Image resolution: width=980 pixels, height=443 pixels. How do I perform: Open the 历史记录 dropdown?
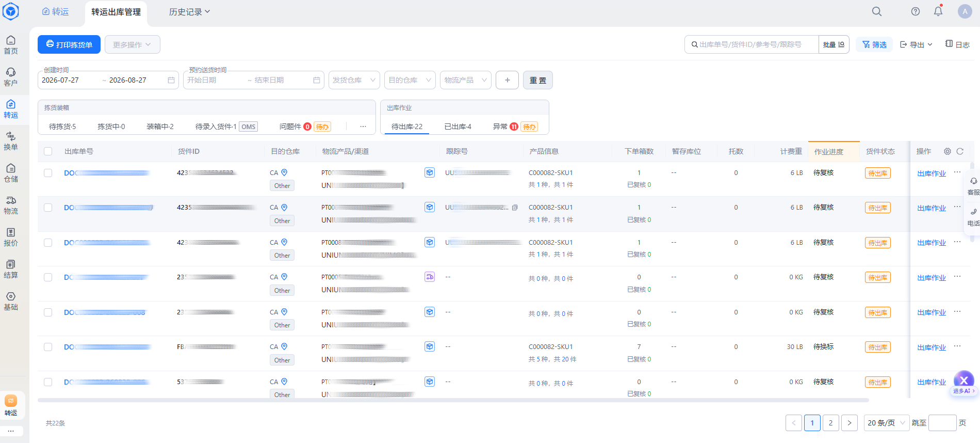coord(189,12)
